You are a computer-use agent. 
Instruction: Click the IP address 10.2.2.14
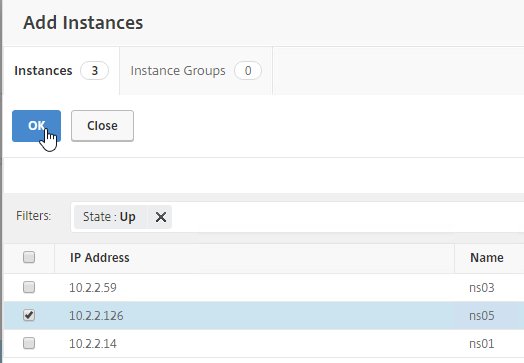(x=93, y=344)
